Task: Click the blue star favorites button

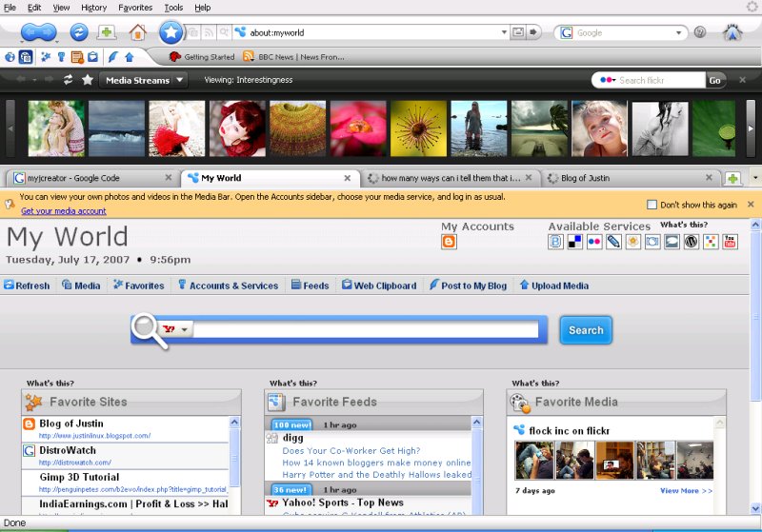Action: [x=170, y=32]
